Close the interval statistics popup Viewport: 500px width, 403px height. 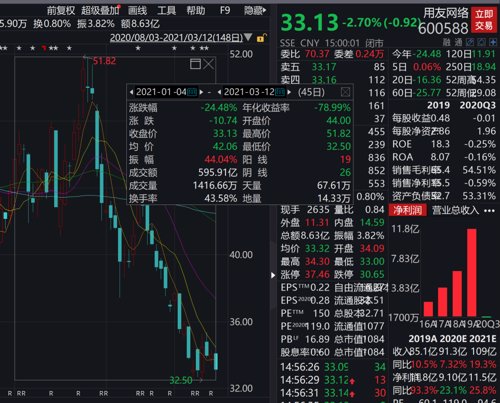(x=345, y=92)
